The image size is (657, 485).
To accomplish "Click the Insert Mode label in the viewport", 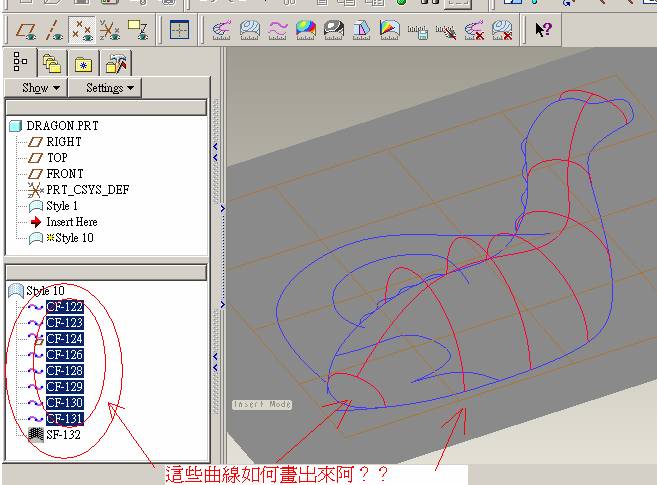I will pos(262,404).
